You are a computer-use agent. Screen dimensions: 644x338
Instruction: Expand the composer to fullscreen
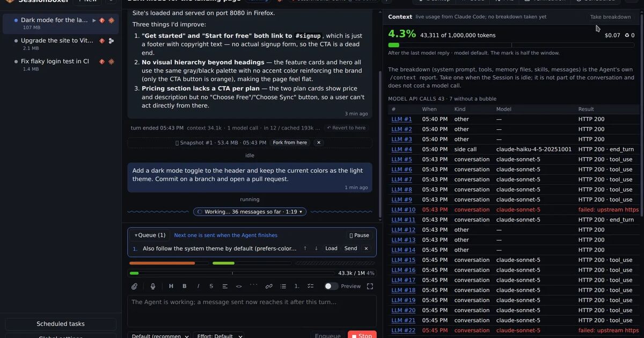point(370,286)
